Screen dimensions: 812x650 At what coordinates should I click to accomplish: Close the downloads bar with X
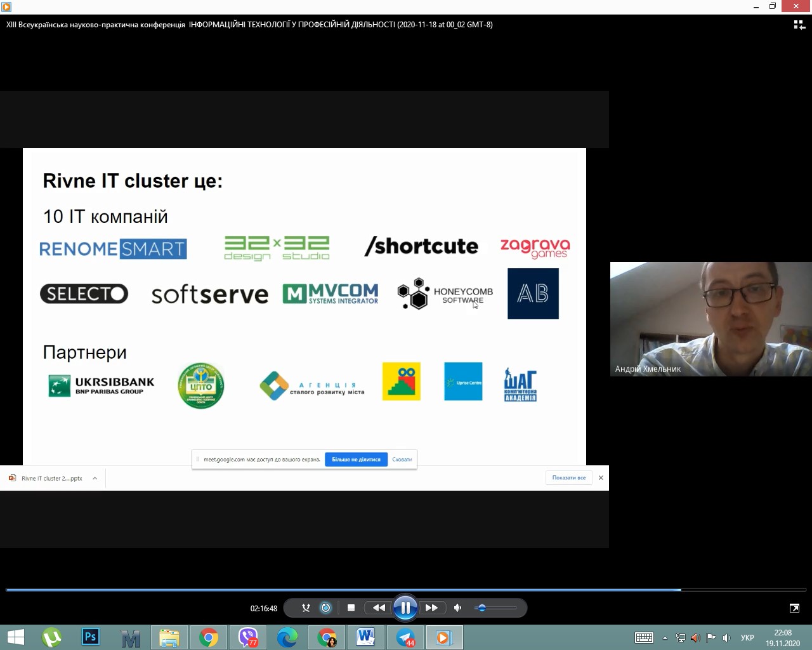pyautogui.click(x=601, y=477)
